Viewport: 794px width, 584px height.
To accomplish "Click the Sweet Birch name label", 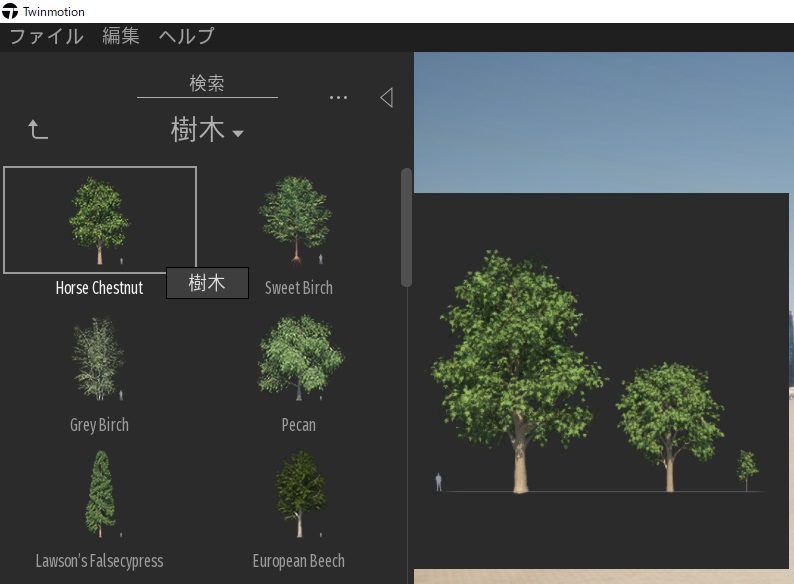I will coord(299,288).
